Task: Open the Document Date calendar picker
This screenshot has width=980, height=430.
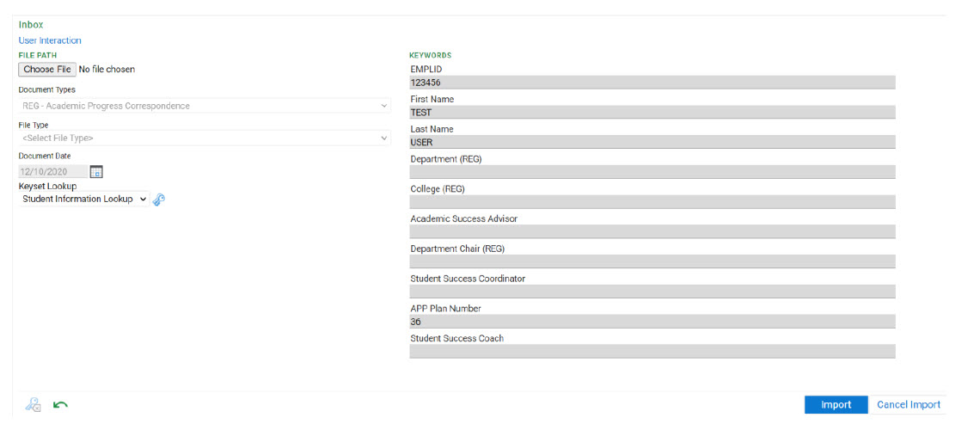Action: 96,172
